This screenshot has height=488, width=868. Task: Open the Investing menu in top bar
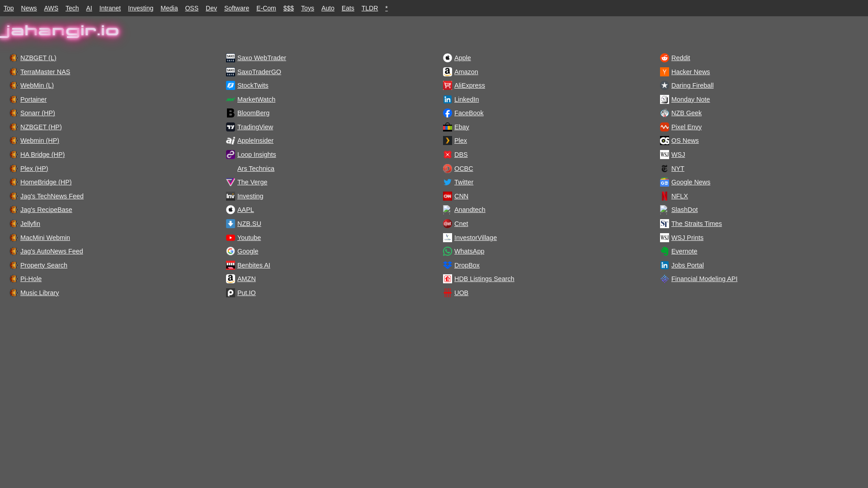[140, 8]
